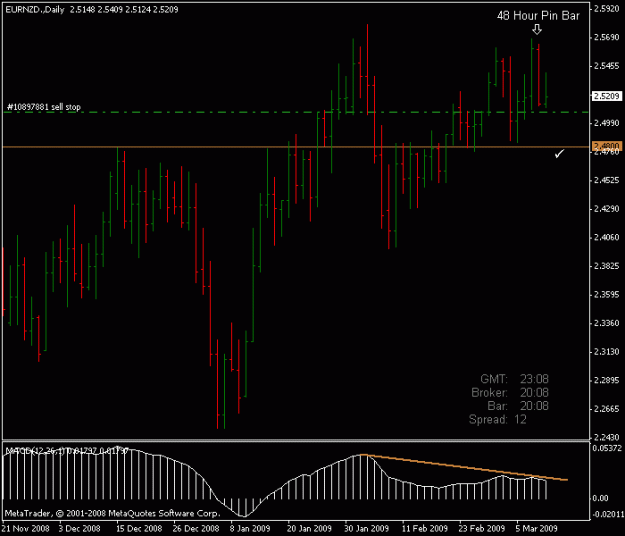Click the EURNZD.,Daily chart title text

point(35,10)
